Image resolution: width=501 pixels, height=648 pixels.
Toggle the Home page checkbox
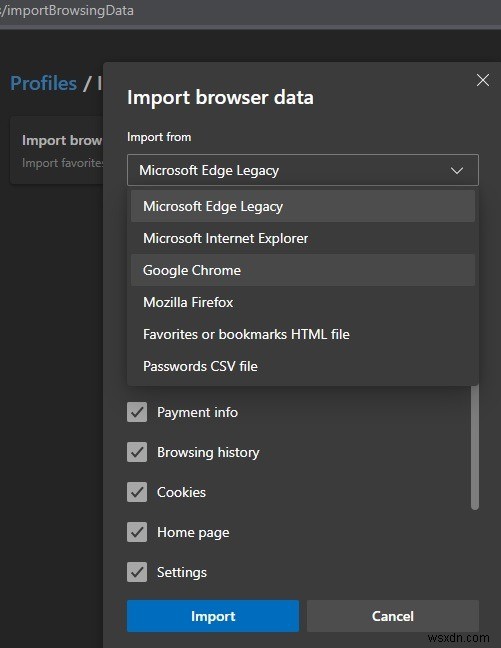(x=137, y=532)
